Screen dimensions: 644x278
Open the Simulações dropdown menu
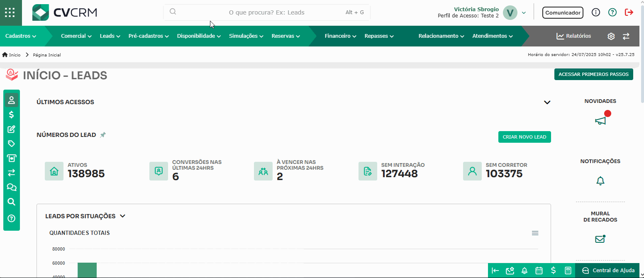coord(246,36)
